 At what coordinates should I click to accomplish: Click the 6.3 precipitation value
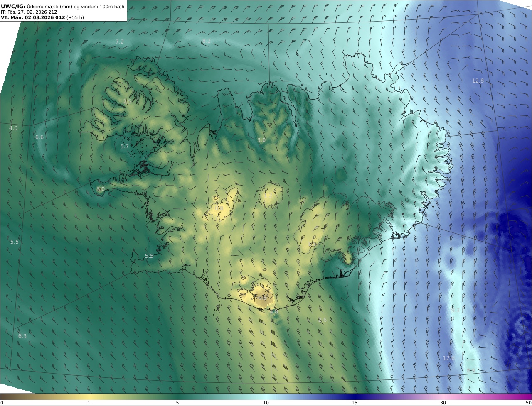[22, 336]
